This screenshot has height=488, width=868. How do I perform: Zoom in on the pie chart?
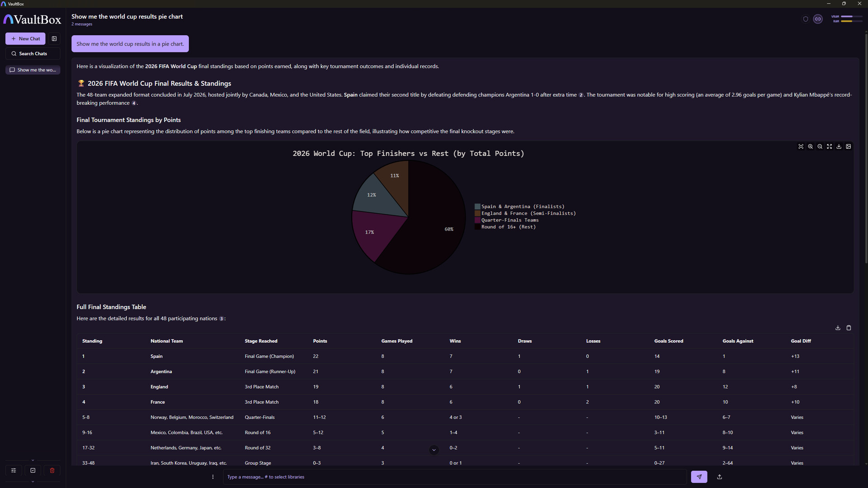pos(810,147)
